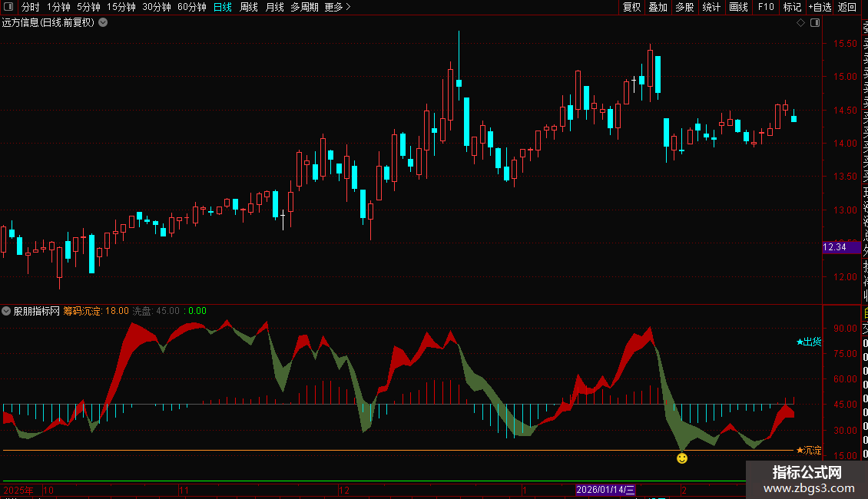The width and height of the screenshot is (868, 499).
Task: Open dropdown beside 远方信息 title
Action: pyautogui.click(x=103, y=23)
